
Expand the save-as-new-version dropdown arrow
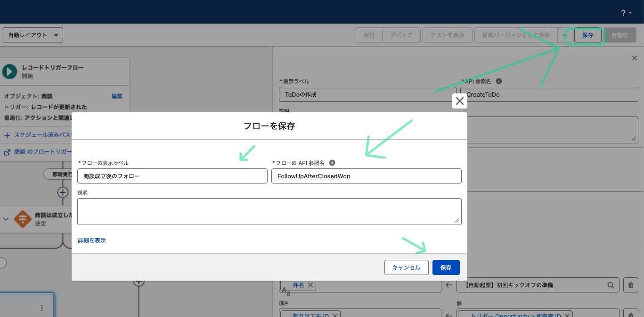pyautogui.click(x=565, y=35)
